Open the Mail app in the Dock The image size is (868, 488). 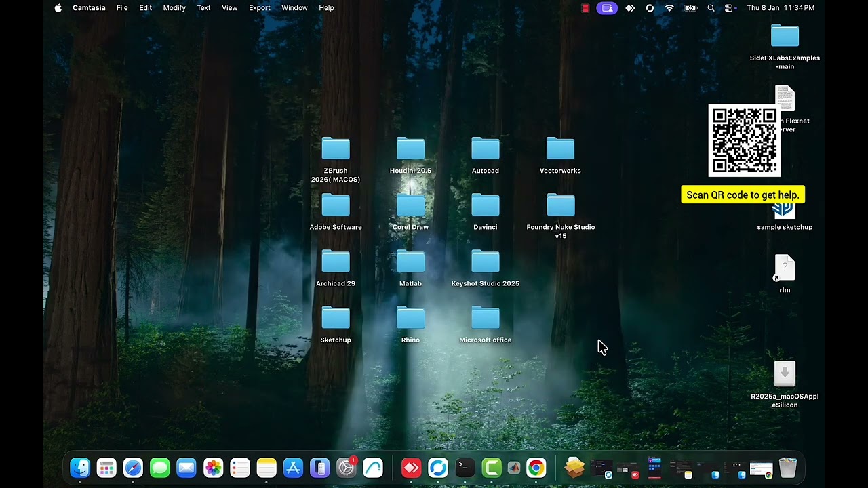click(x=186, y=468)
